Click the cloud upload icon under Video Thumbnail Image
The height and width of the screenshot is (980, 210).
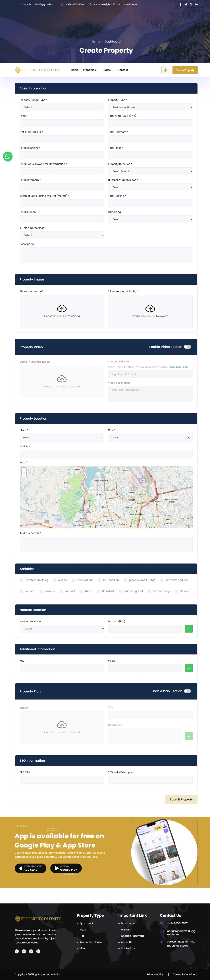point(62,379)
